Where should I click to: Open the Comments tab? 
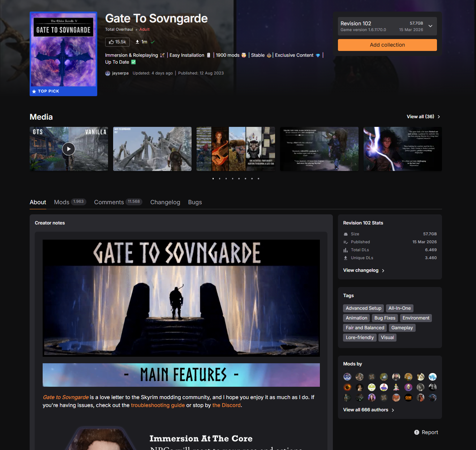[118, 202]
